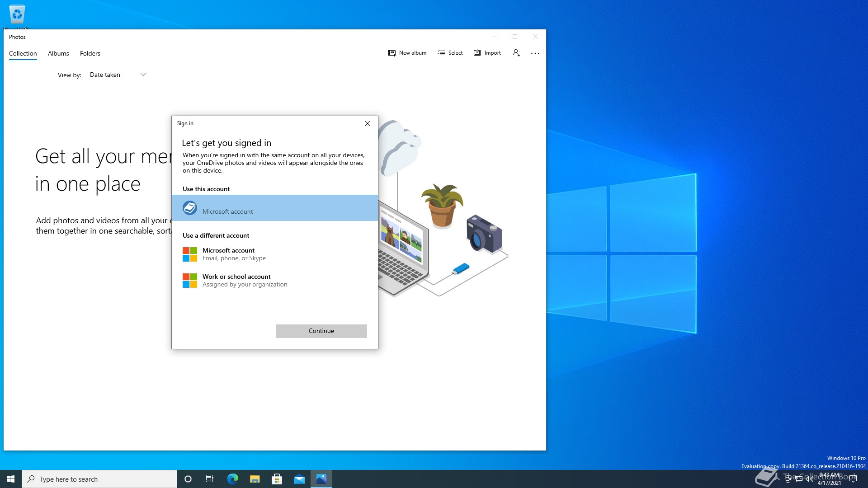Choose Work or school account option

(x=275, y=281)
